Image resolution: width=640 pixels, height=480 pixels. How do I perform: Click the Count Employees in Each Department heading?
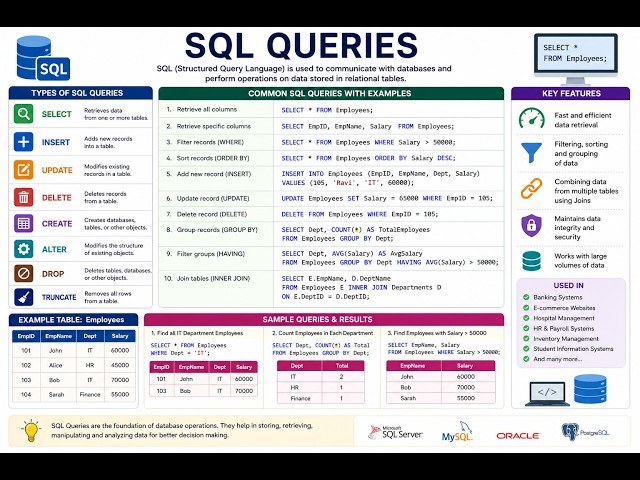click(x=322, y=333)
